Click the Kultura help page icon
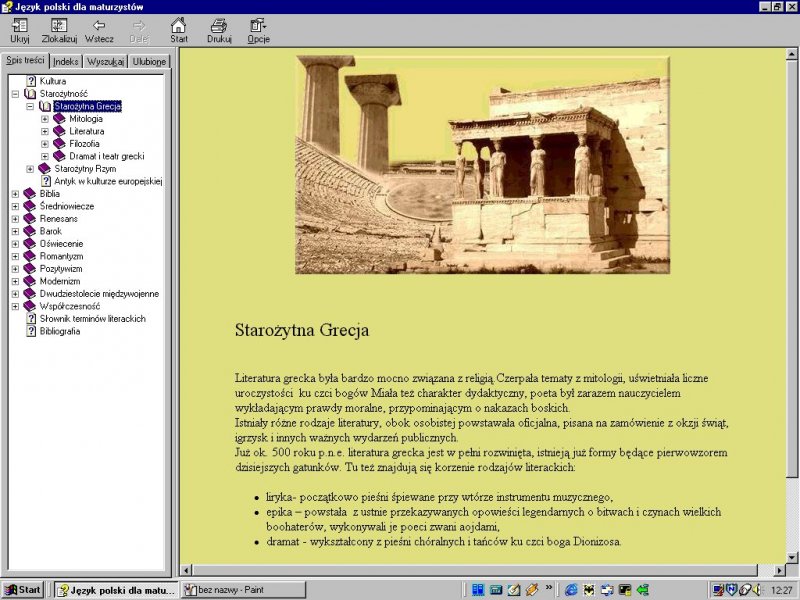Screen dimensions: 800x600 (31, 81)
